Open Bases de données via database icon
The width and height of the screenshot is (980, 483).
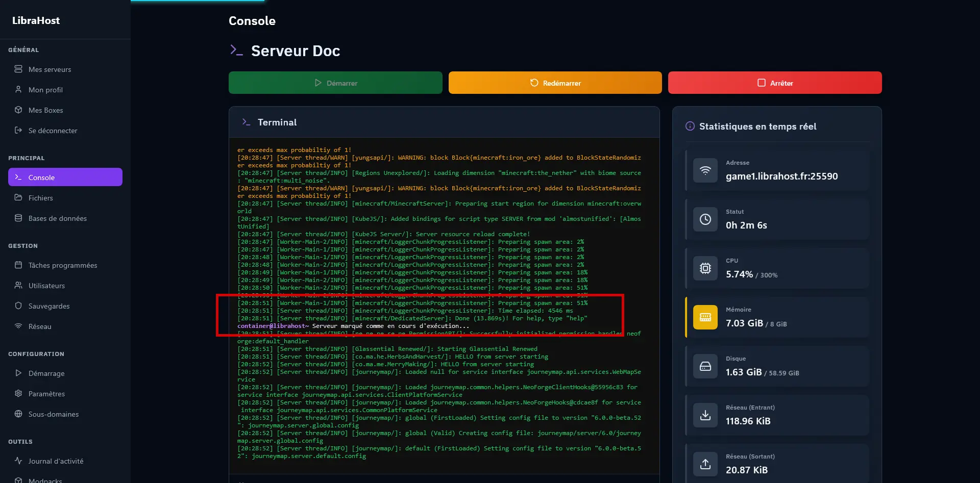[x=18, y=218]
